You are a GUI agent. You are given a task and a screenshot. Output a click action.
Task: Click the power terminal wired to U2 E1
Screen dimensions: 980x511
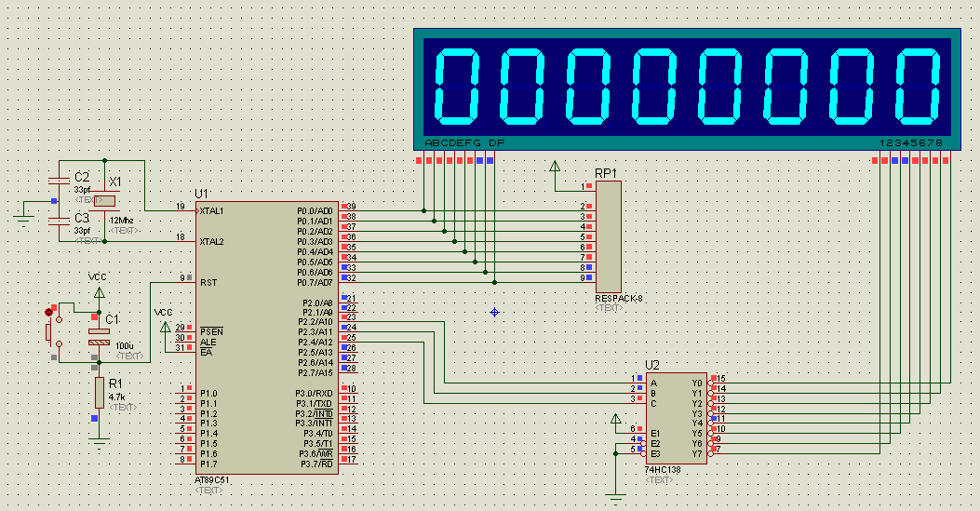click(615, 419)
